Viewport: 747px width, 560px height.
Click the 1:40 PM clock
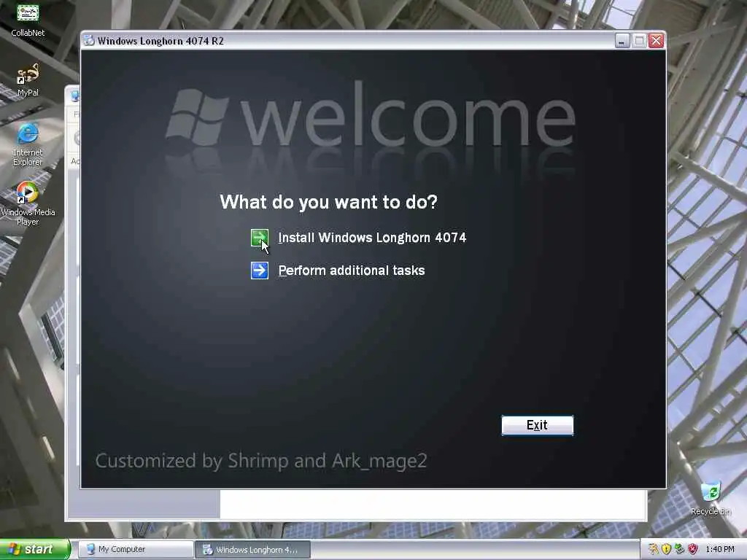point(720,550)
